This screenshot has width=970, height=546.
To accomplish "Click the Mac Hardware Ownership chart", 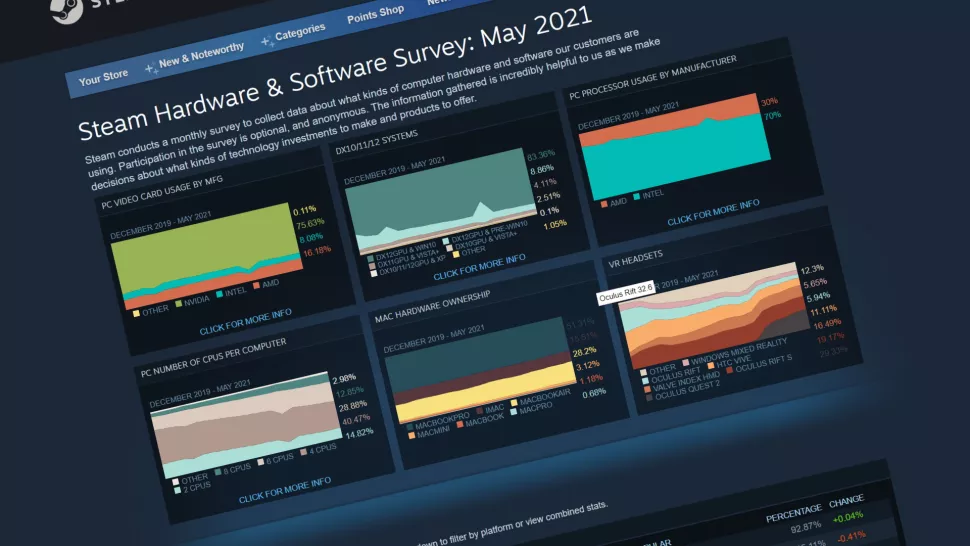I will [481, 370].
